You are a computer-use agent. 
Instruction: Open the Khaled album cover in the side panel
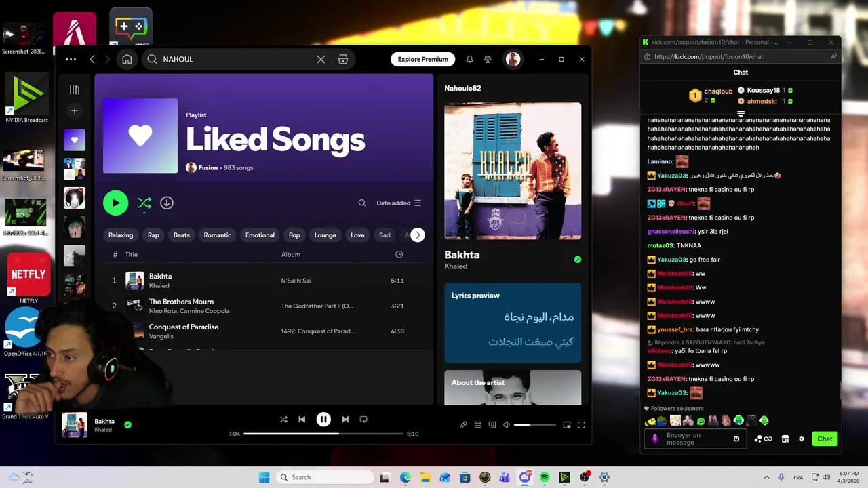coord(513,171)
